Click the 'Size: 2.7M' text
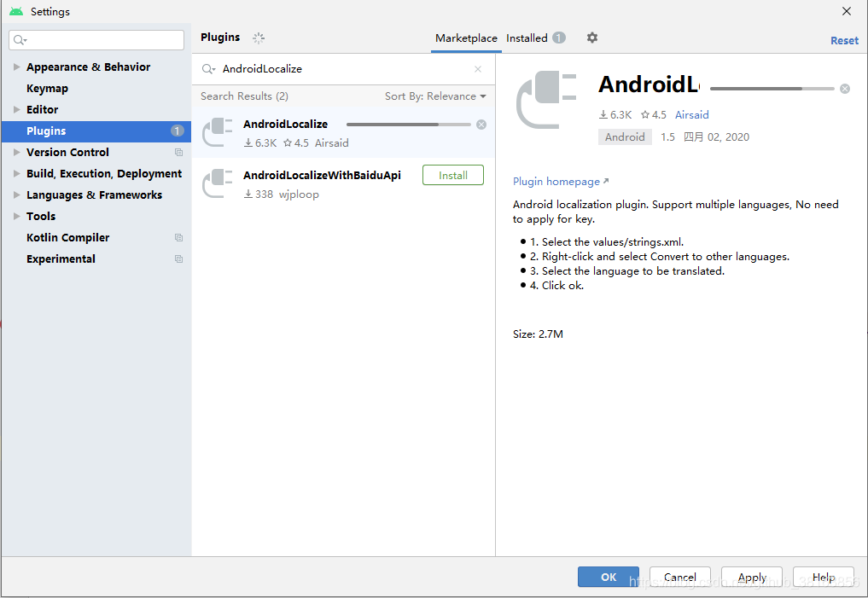The height and width of the screenshot is (598, 868). pyautogui.click(x=538, y=334)
